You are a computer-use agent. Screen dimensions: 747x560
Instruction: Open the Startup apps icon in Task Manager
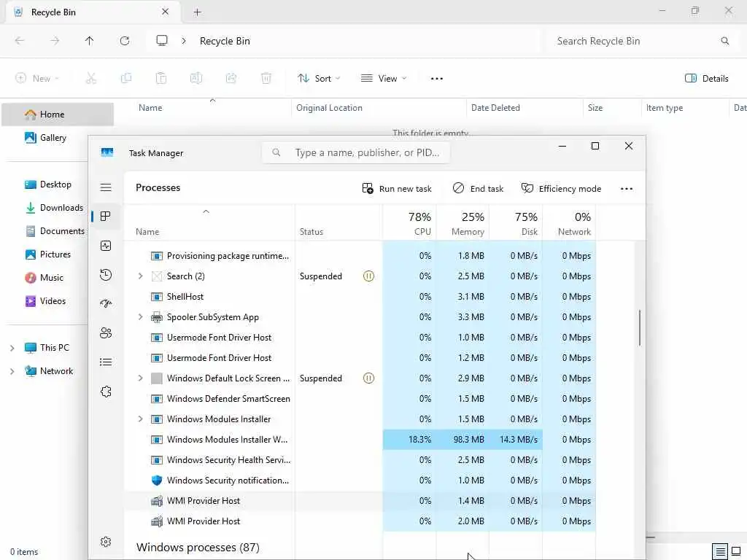pos(106,304)
